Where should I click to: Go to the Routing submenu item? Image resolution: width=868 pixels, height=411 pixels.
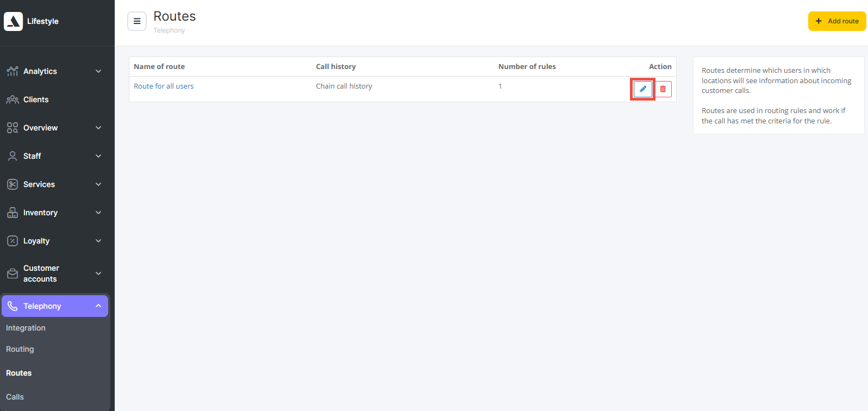[x=20, y=349]
